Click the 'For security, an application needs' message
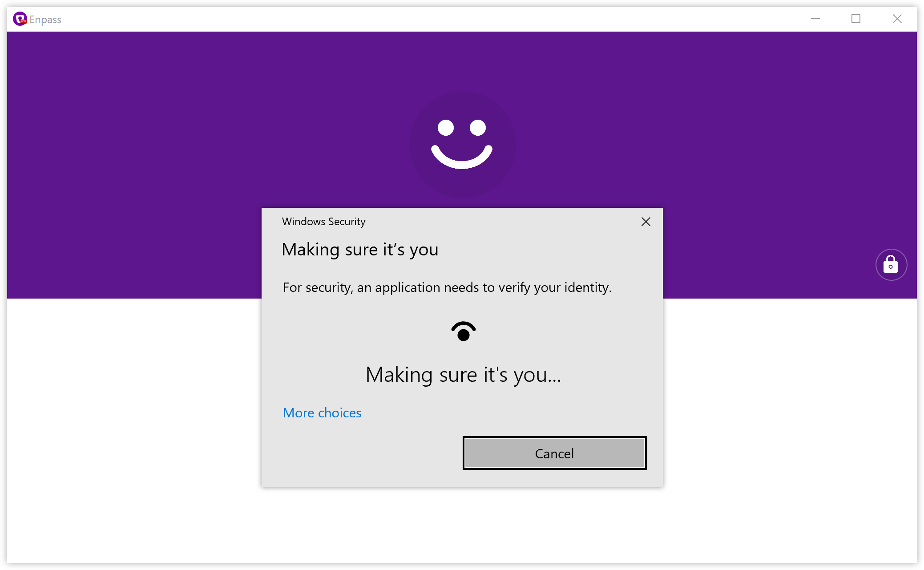This screenshot has height=570, width=924. (447, 287)
